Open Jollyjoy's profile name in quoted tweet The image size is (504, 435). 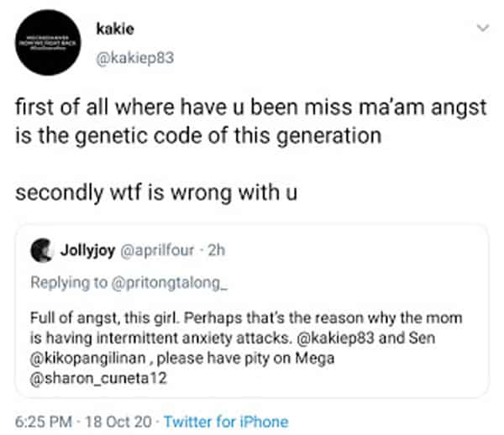coord(87,250)
